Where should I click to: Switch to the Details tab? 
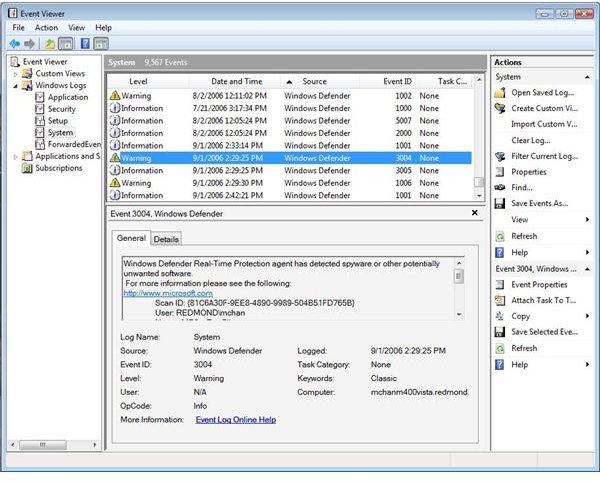[166, 239]
